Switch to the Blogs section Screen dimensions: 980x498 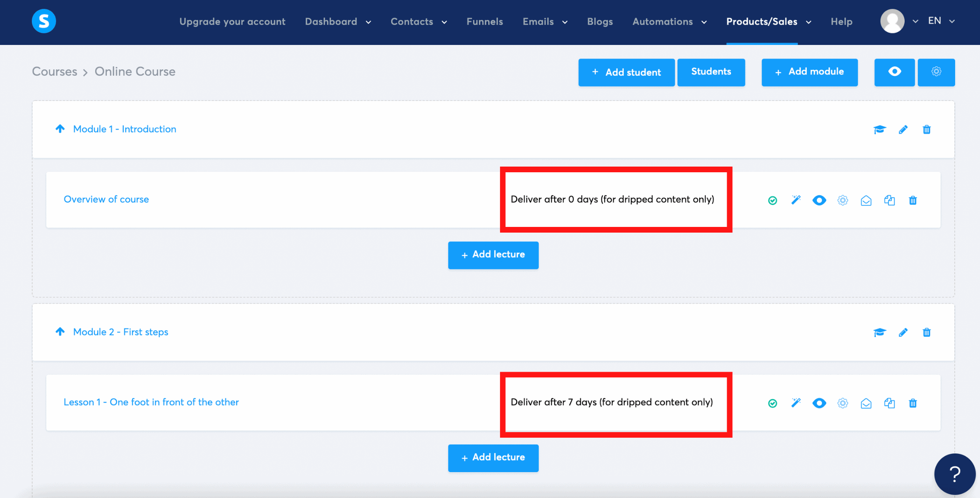pyautogui.click(x=600, y=21)
